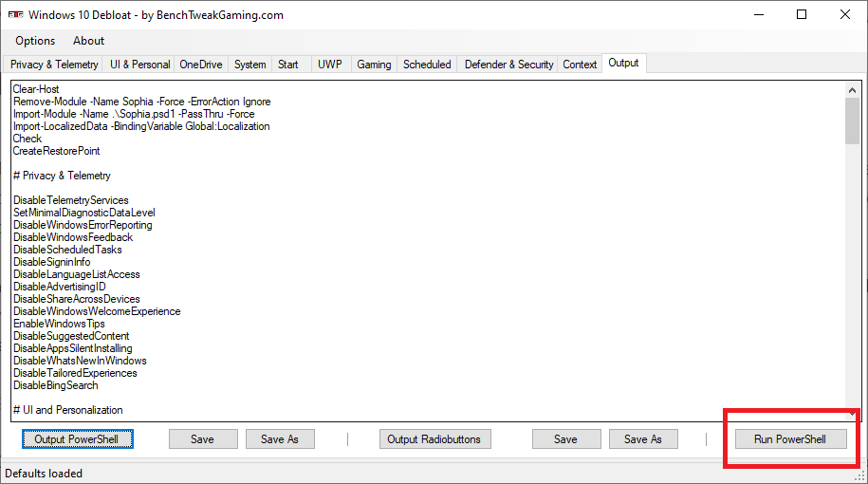
Task: Open the OneDrive tab
Action: pos(201,65)
